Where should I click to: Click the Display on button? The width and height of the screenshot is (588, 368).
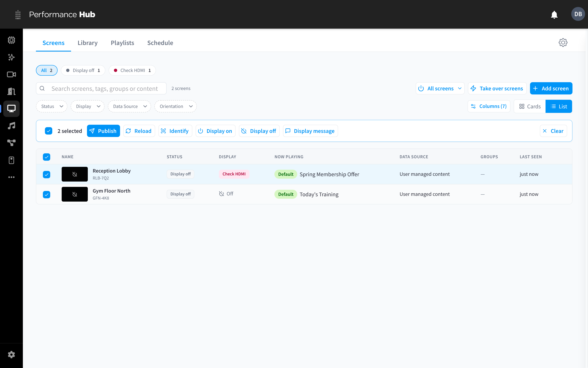coord(216,131)
